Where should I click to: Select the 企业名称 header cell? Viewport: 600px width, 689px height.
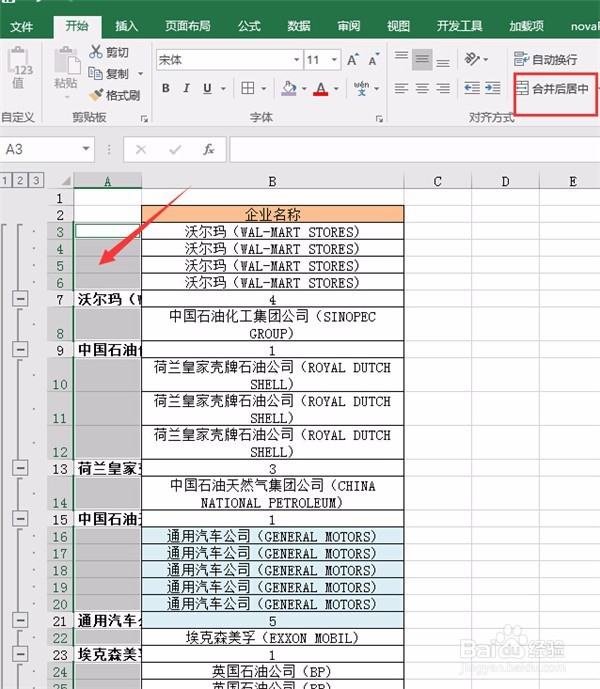[x=273, y=214]
